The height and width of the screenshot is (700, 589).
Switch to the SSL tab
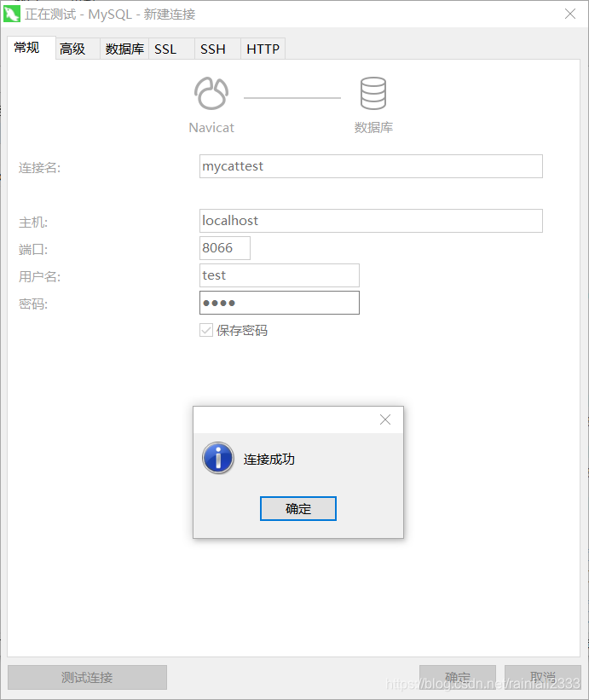[172, 49]
